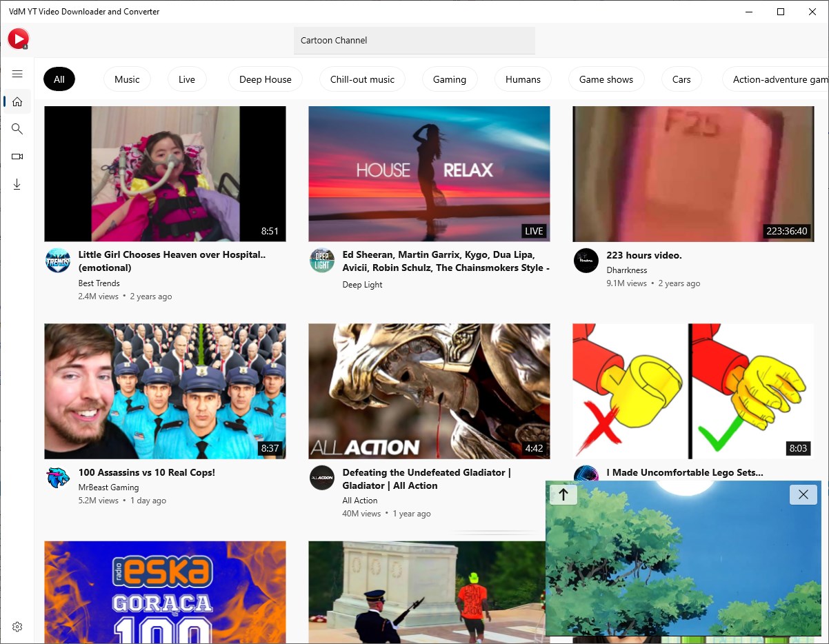Screen dimensions: 829x644
Task: Select the Chill-out music filter chip
Action: (x=362, y=79)
